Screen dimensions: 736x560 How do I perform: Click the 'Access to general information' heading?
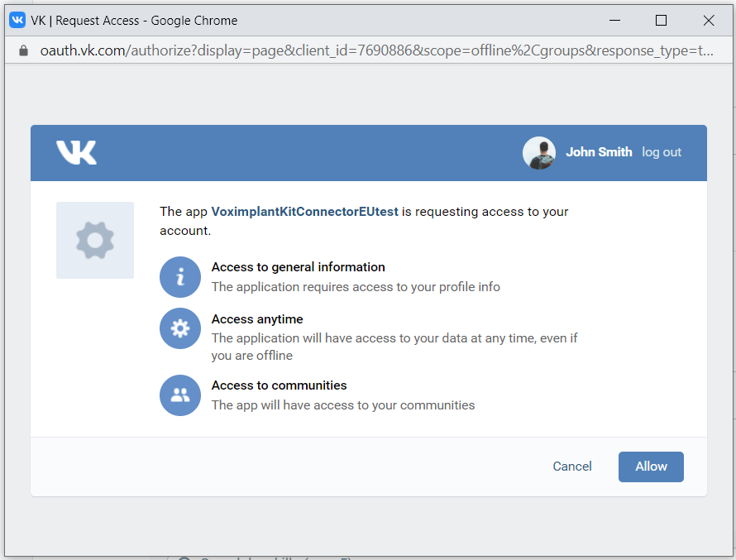(298, 266)
